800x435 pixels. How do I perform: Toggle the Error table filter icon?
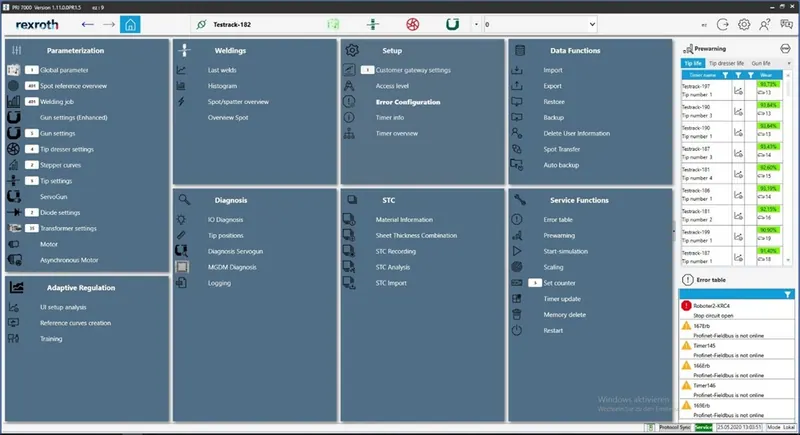788,294
